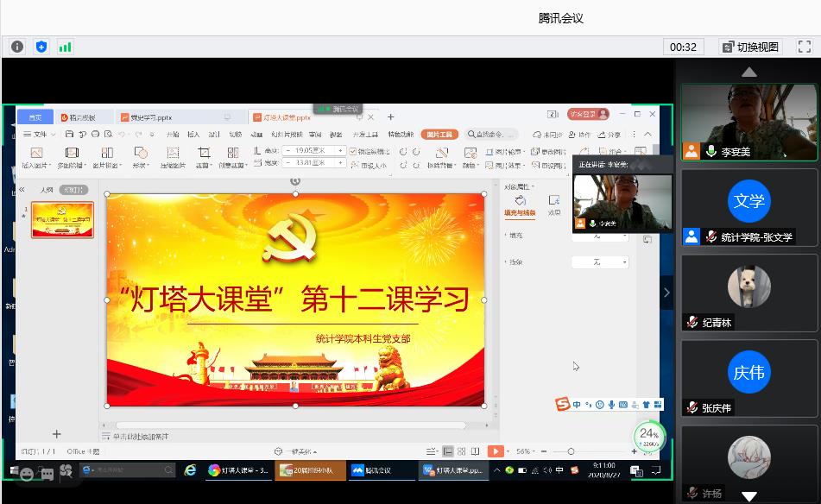Open the meeting info icon
The image size is (821, 504).
tap(17, 47)
